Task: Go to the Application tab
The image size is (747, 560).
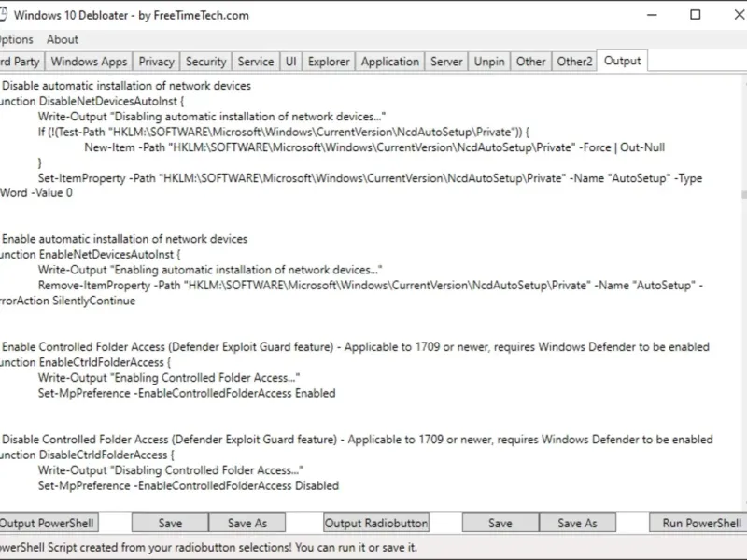Action: [x=390, y=62]
